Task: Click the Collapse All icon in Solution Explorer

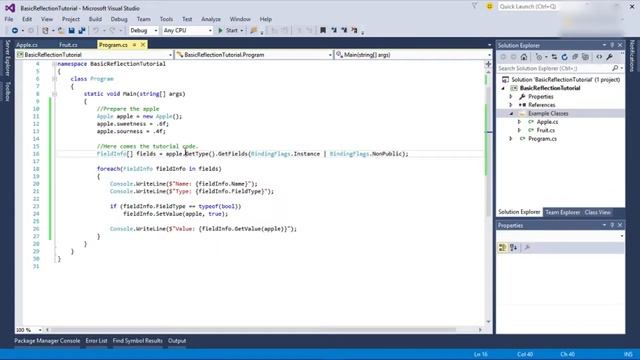Action: pos(575,57)
